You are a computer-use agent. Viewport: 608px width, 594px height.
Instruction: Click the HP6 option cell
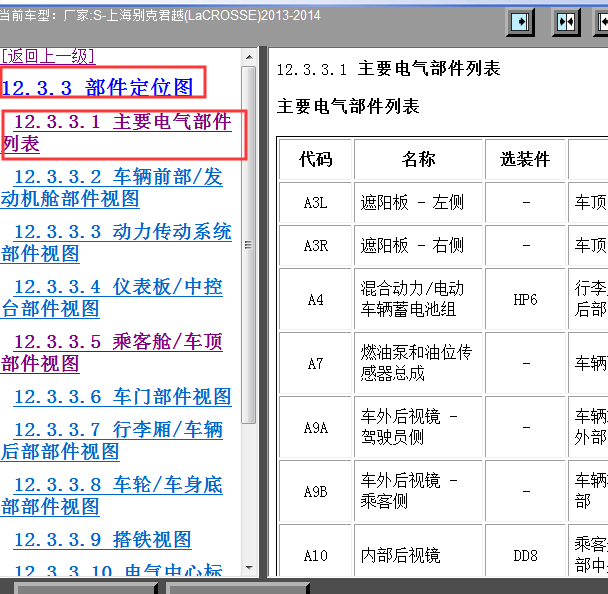coord(525,299)
